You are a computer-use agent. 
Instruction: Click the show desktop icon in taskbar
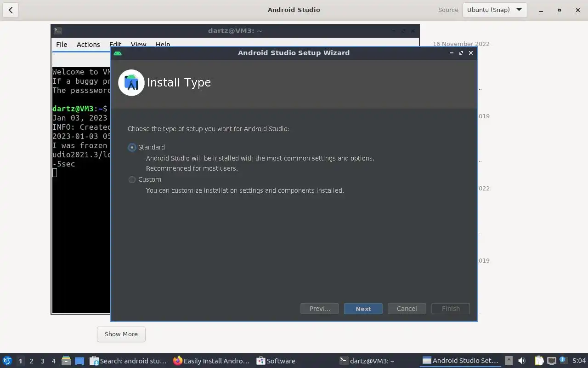[79, 361]
